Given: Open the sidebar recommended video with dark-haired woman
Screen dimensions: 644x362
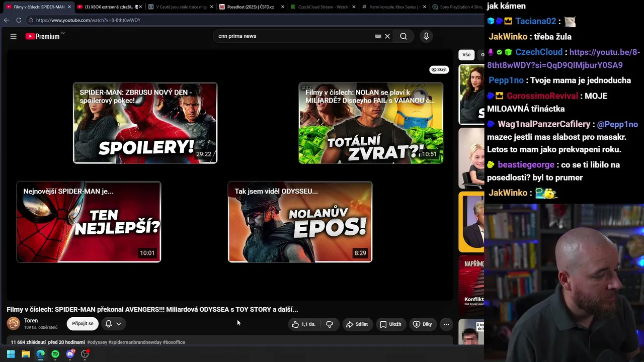Looking at the screenshot, I should (x=471, y=95).
